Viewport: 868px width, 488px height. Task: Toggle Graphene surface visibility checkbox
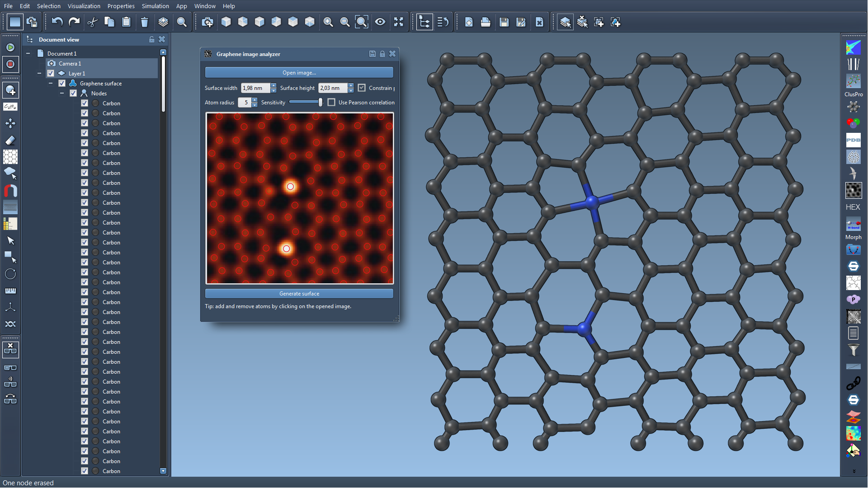tap(62, 84)
